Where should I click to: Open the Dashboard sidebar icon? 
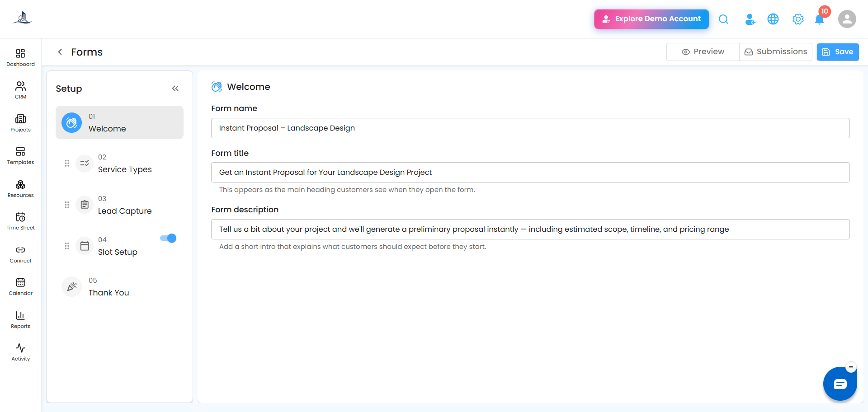(20, 58)
